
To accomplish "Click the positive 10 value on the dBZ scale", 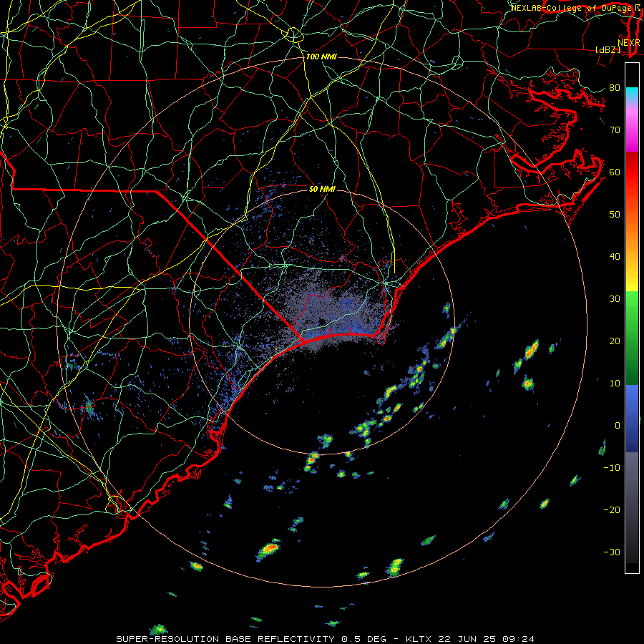I will point(615,384).
